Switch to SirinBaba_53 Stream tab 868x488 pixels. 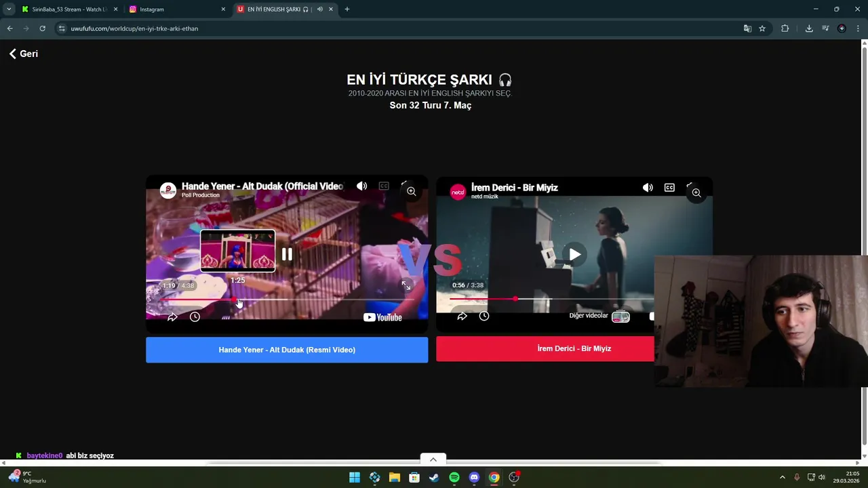pos(69,9)
